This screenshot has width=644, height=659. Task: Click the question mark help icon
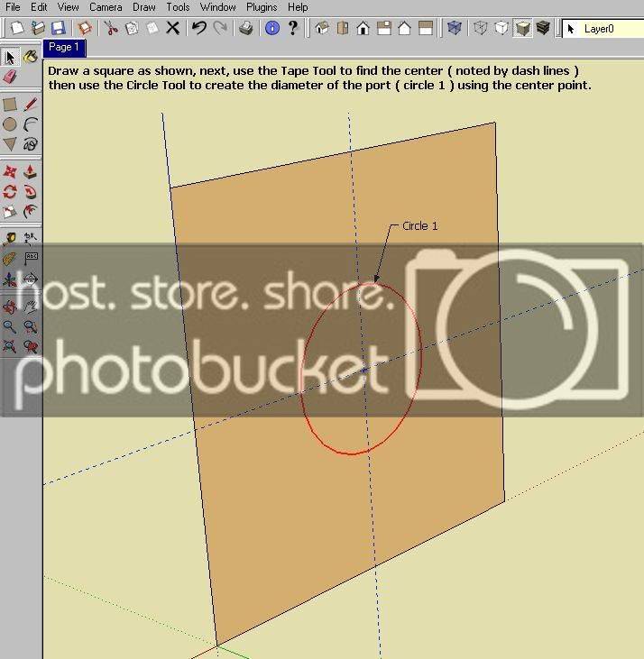click(293, 29)
